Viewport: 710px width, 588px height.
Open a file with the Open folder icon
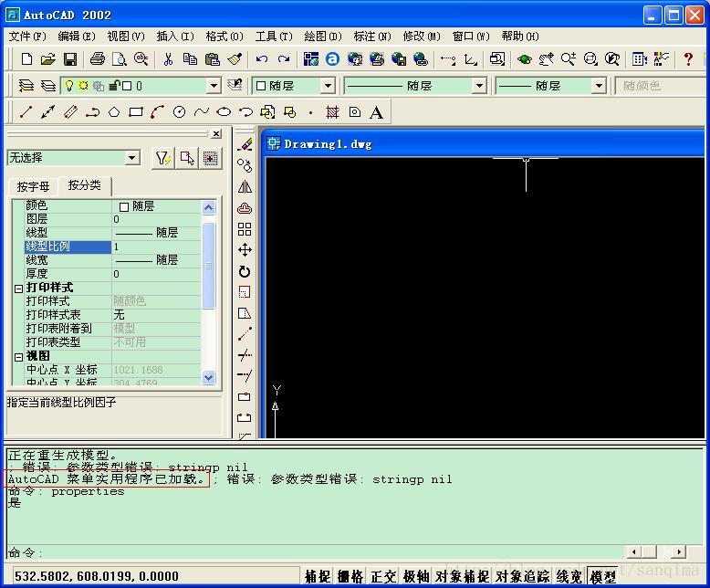[x=48, y=58]
